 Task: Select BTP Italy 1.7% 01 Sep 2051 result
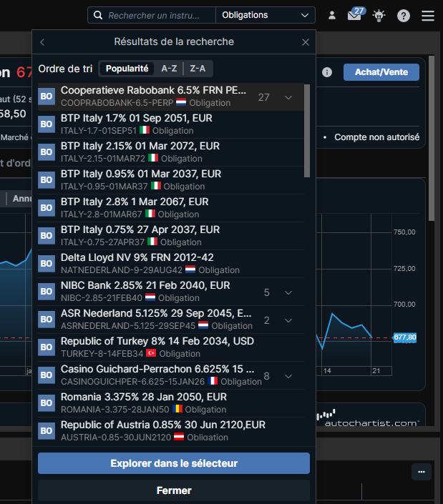(171, 124)
